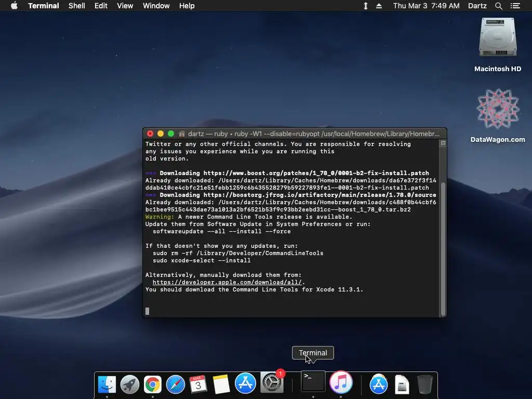The height and width of the screenshot is (399, 532).
Task: Open Google Chrome from the Dock
Action: coord(152,384)
